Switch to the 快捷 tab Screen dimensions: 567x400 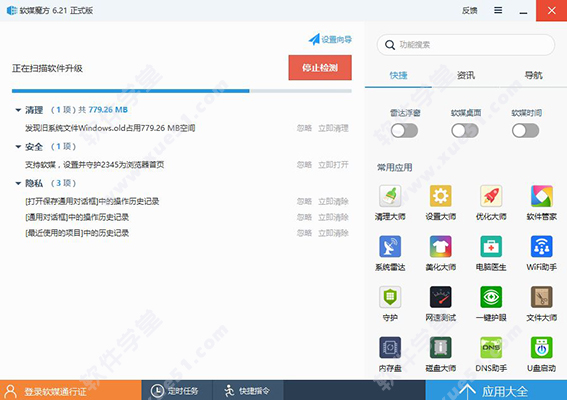398,75
